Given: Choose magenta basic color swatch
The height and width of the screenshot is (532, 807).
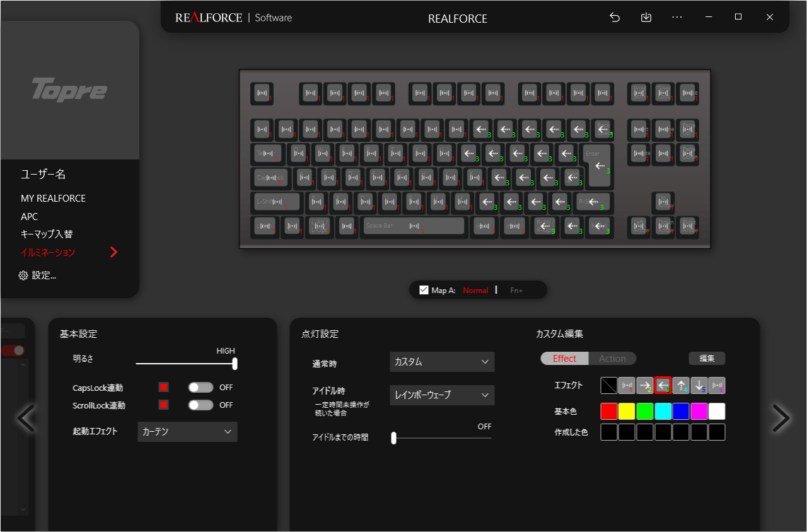Looking at the screenshot, I should coord(699,412).
